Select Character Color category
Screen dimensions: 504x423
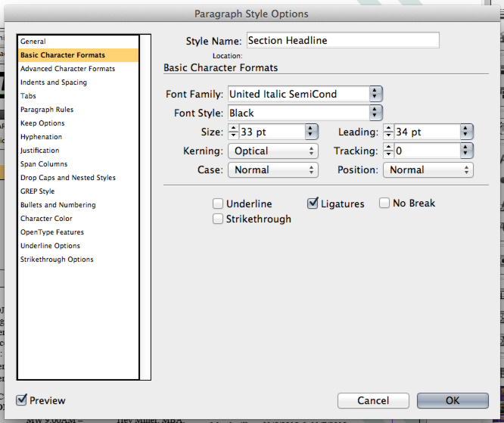78,218
